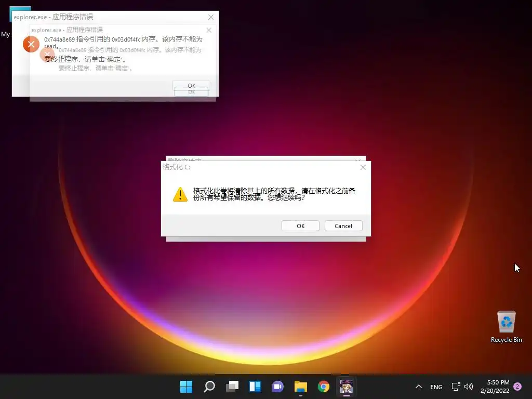Close the faded background explorer.exe dialog
532x399 pixels.
[x=209, y=30]
